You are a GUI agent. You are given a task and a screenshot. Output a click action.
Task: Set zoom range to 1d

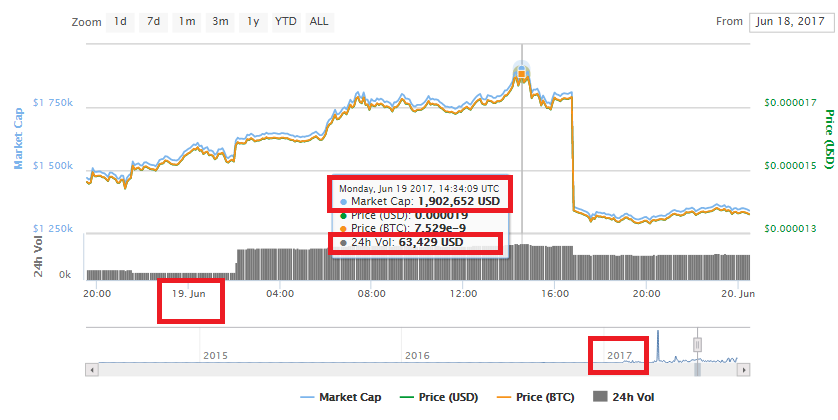tap(120, 21)
